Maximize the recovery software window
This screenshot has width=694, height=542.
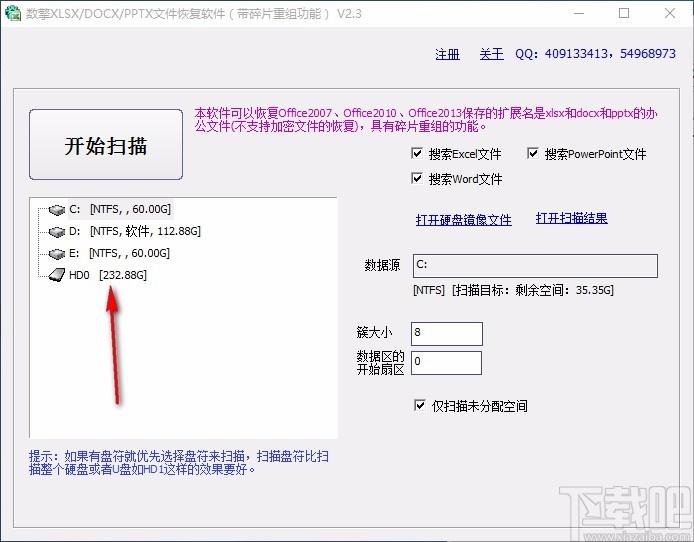coord(624,13)
